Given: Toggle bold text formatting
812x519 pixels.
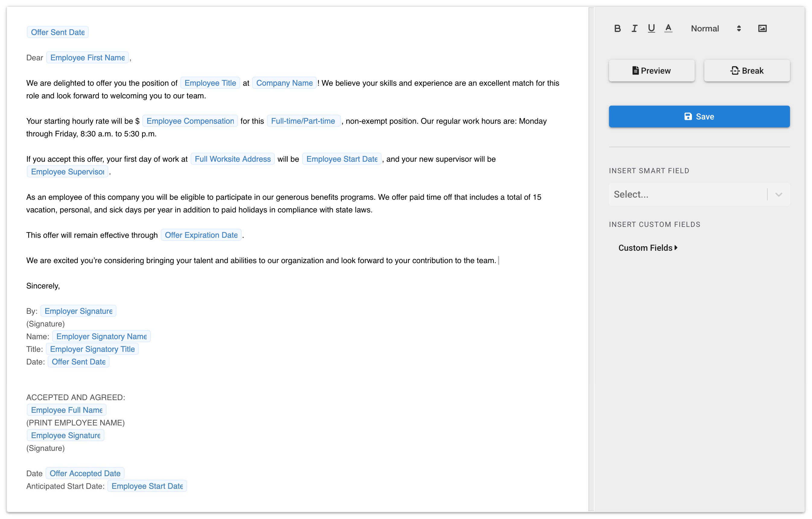Looking at the screenshot, I should pyautogui.click(x=617, y=28).
